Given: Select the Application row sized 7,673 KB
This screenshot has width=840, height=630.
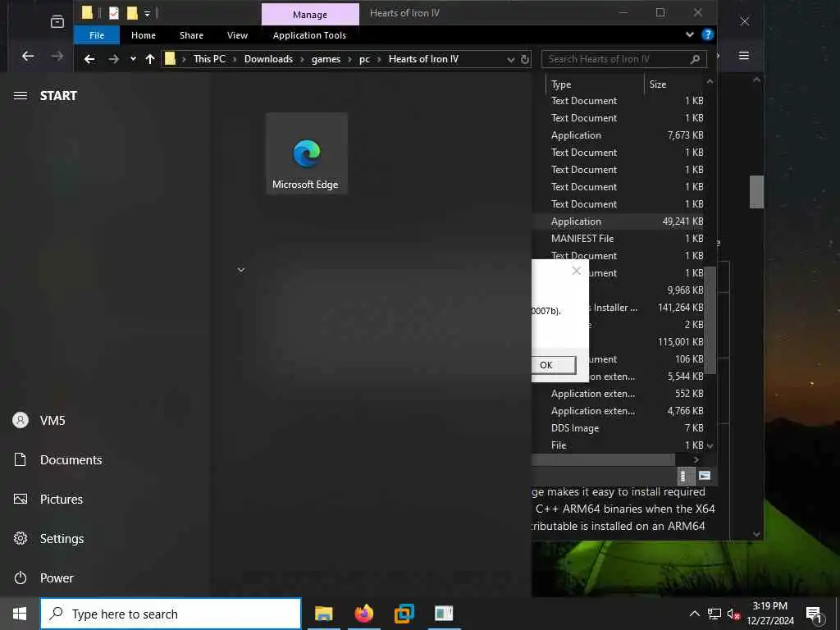Looking at the screenshot, I should [x=619, y=135].
